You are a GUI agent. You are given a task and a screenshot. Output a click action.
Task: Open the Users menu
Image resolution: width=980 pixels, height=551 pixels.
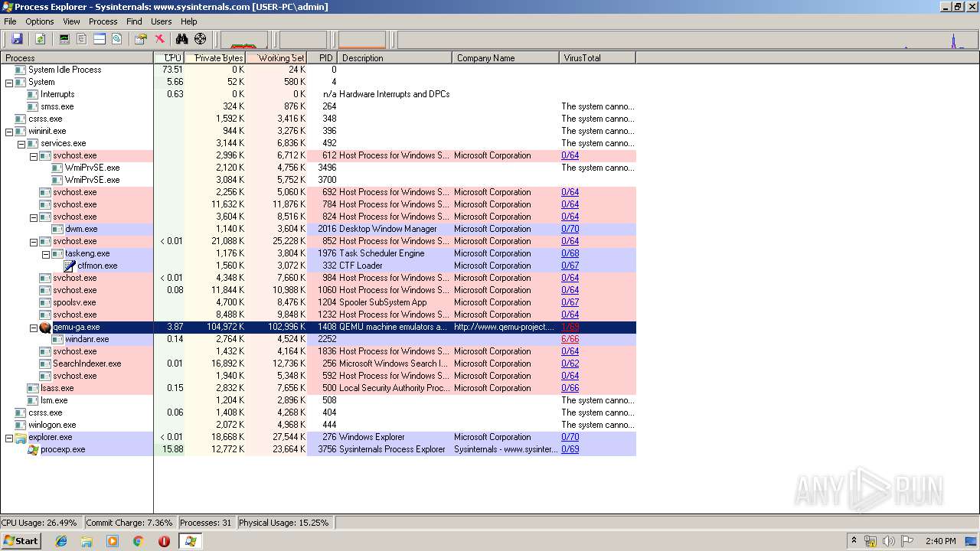(161, 21)
